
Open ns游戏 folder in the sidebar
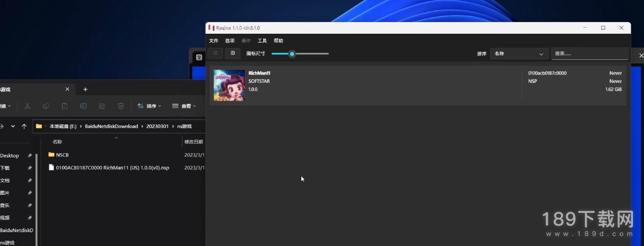(x=7, y=243)
